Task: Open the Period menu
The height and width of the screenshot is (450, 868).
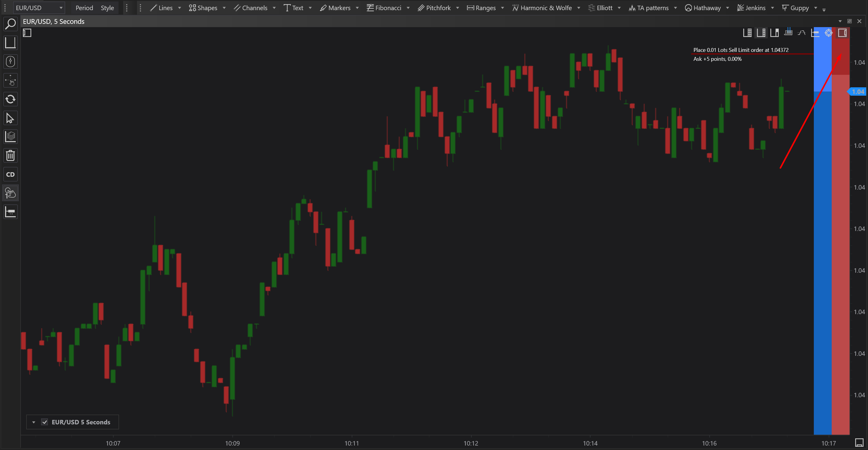Action: tap(84, 8)
